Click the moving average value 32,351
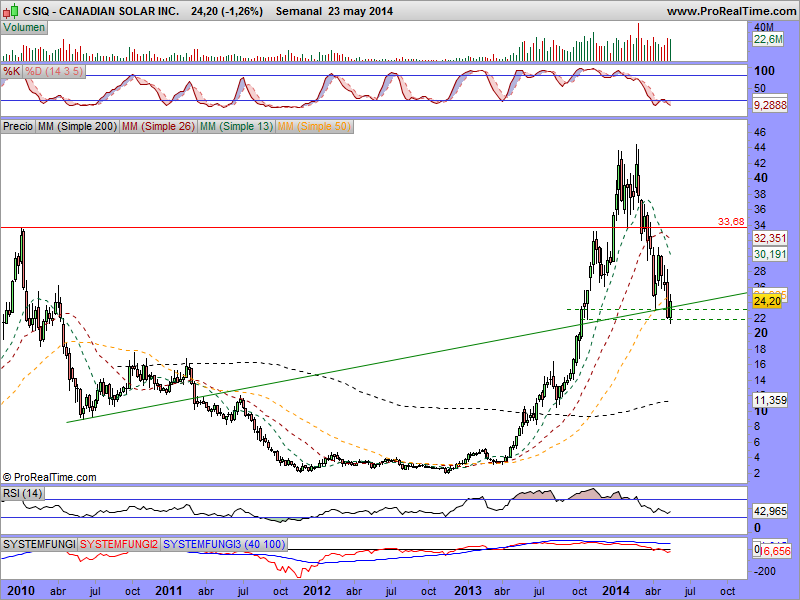 click(770, 238)
